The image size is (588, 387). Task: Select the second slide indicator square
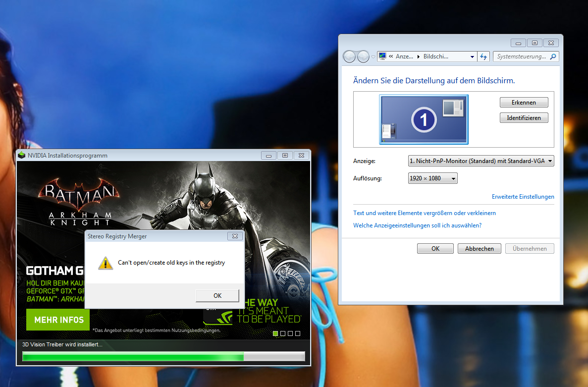283,333
